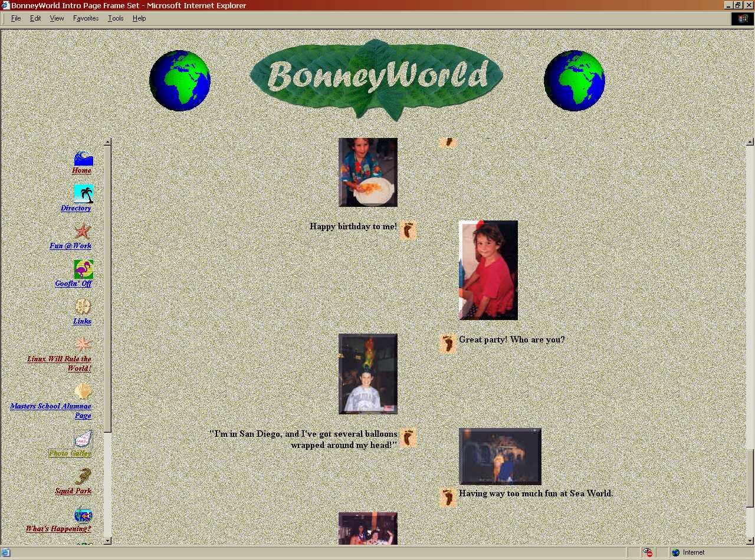Click the main page scroll up arrow
The width and height of the screenshot is (755, 560).
[750, 142]
